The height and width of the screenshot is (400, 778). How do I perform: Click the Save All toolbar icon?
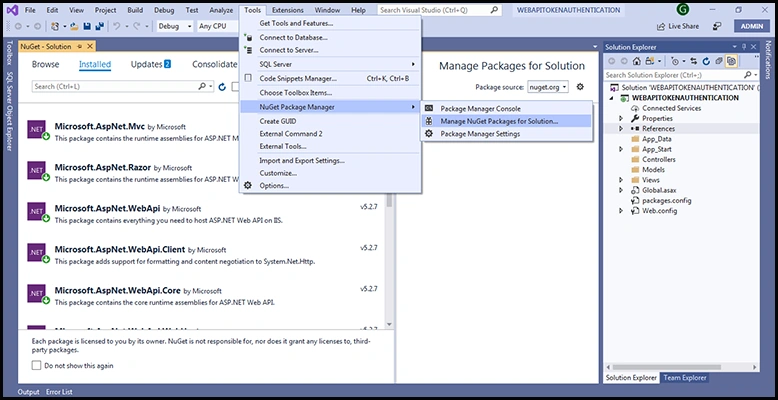tap(99, 26)
